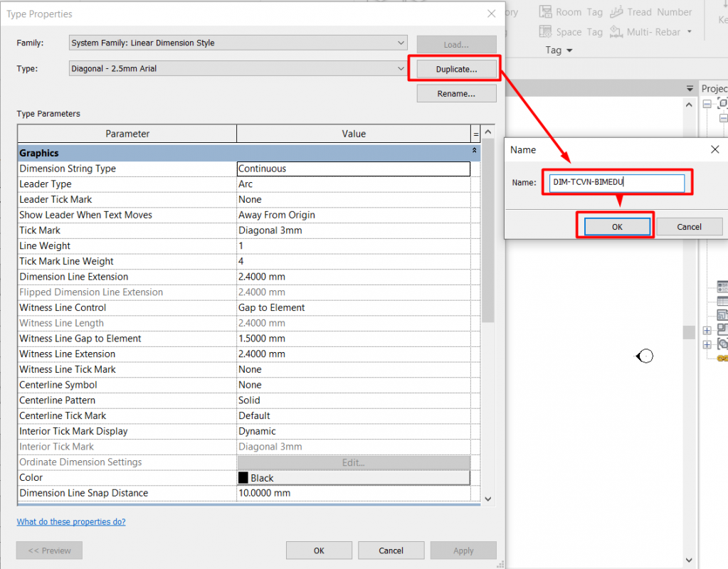Click the Views root icon in Project Browser
Image resolution: width=728 pixels, height=569 pixels.
click(722, 104)
